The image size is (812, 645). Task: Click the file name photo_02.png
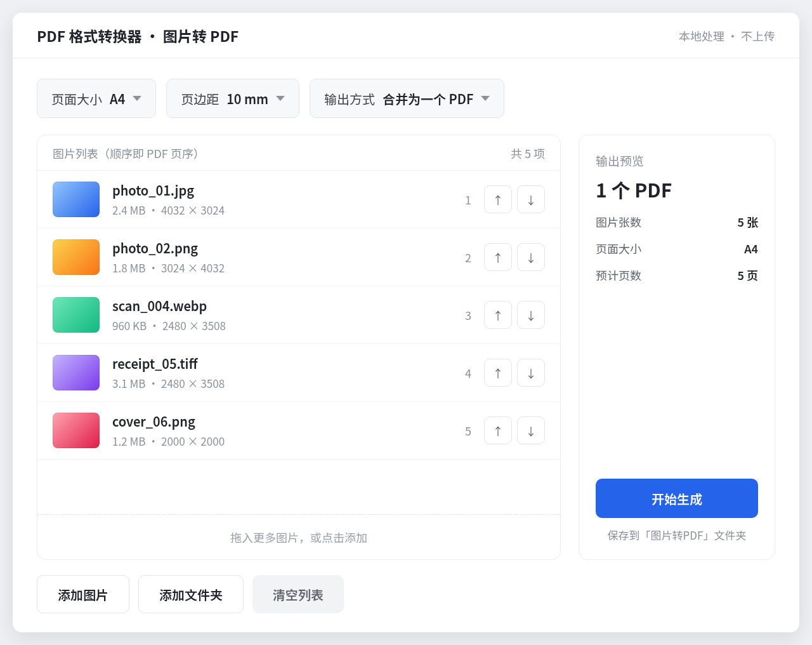[155, 248]
